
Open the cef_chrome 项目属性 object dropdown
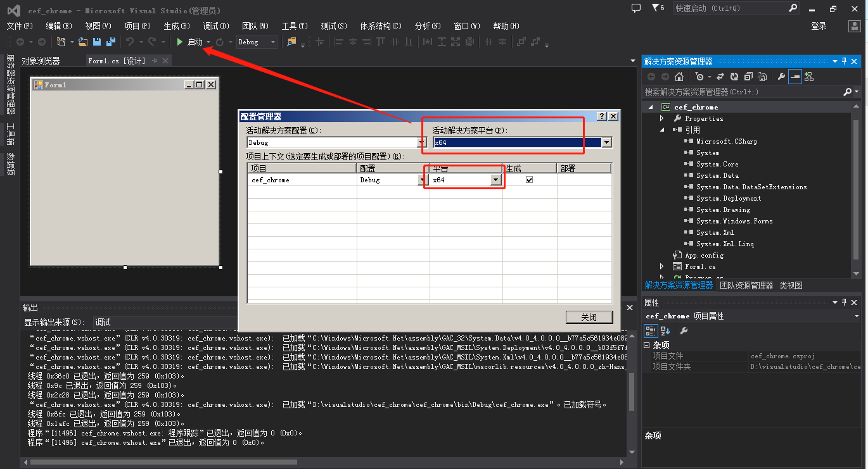[x=857, y=316]
